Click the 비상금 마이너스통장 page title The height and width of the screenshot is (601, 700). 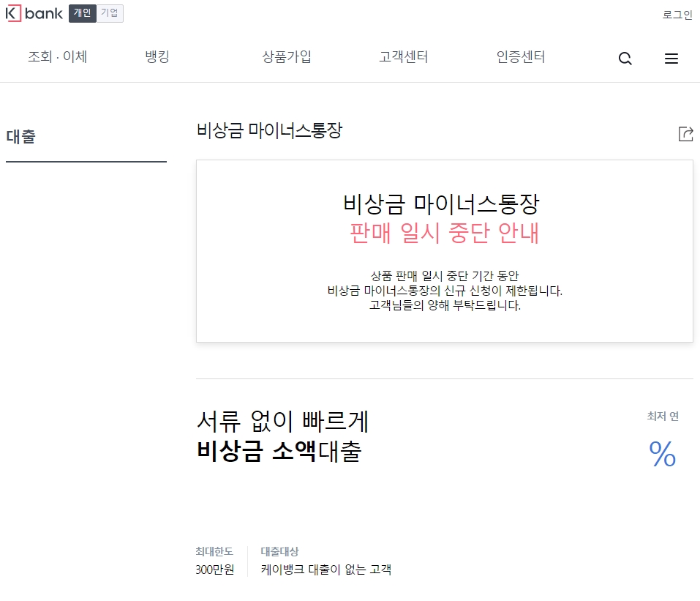(269, 130)
